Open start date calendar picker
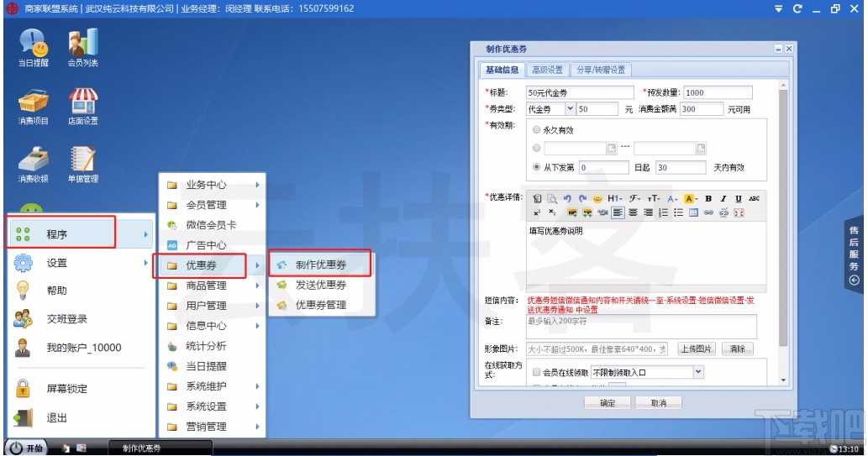This screenshot has width=868, height=456. click(612, 149)
